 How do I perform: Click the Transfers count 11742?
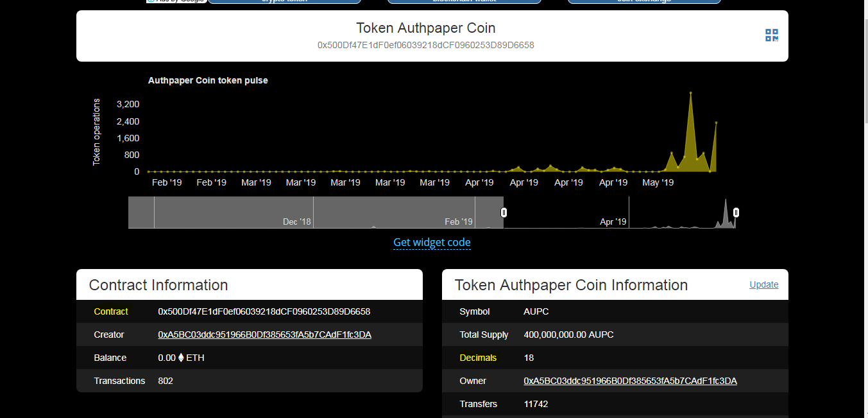click(536, 404)
